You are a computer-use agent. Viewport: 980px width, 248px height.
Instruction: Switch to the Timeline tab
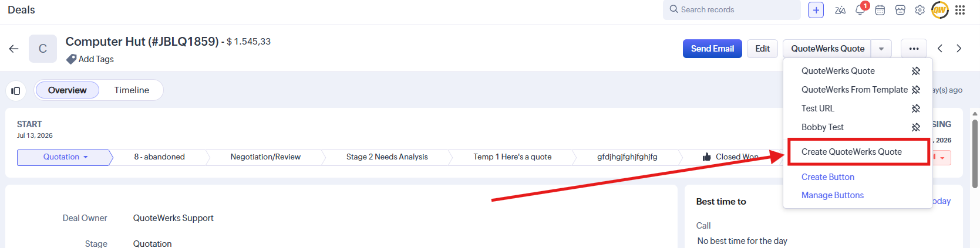pyautogui.click(x=132, y=90)
